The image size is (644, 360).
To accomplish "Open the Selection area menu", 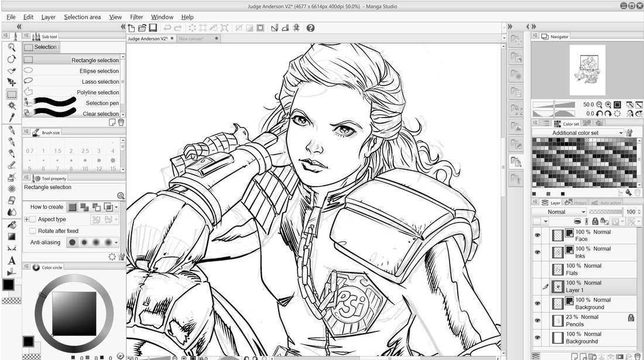I will 82,17.
